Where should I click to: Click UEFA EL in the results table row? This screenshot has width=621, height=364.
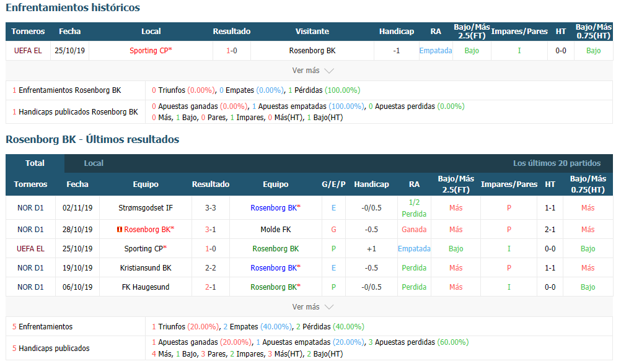pyautogui.click(x=30, y=249)
